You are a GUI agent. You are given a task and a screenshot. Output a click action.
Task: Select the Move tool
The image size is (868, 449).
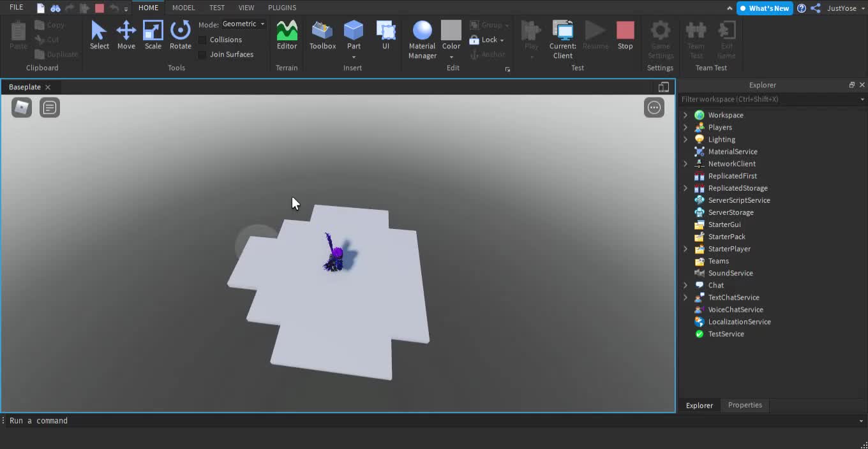click(126, 35)
